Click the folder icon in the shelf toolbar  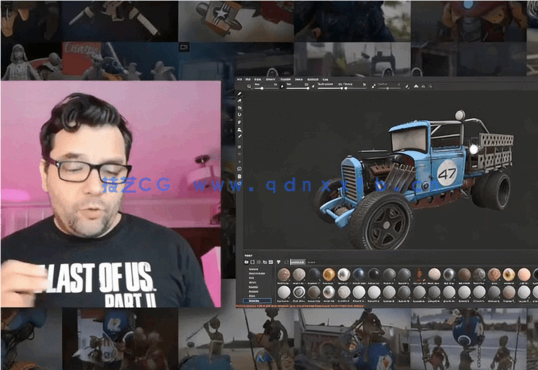click(x=265, y=262)
